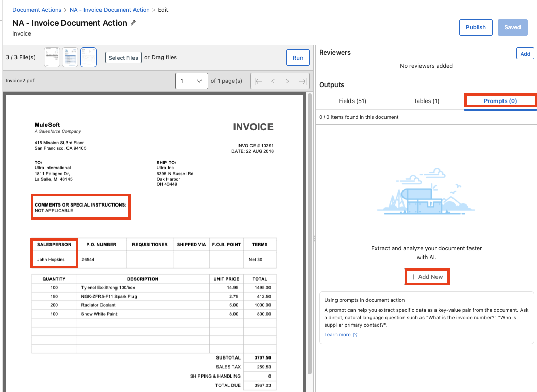Viewport: 537px width, 392px height.
Task: Click the total due amount 3967.03
Action: (263, 385)
